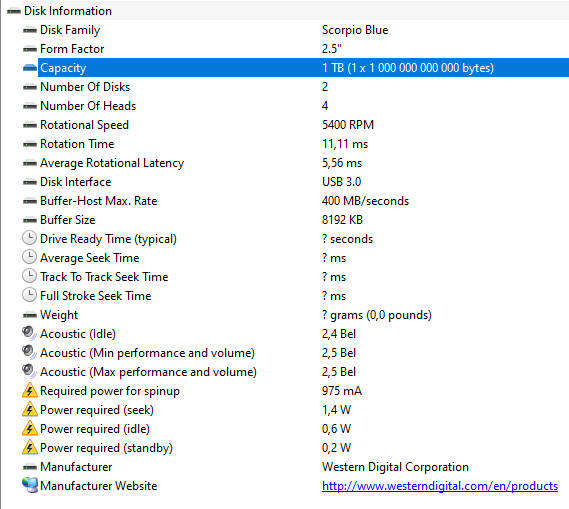Viewport: 569px width, 509px height.
Task: Click the 2,4 Bel acoustic value
Action: [x=339, y=334]
